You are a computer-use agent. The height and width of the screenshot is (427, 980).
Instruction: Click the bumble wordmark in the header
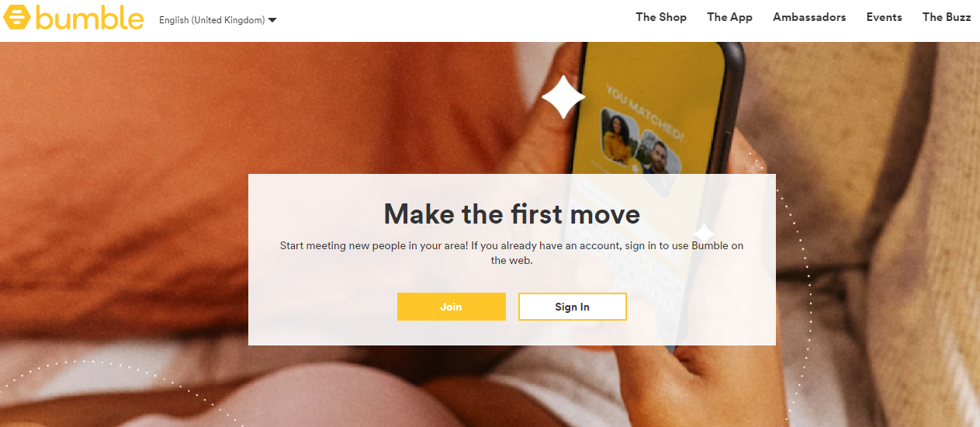(90, 17)
